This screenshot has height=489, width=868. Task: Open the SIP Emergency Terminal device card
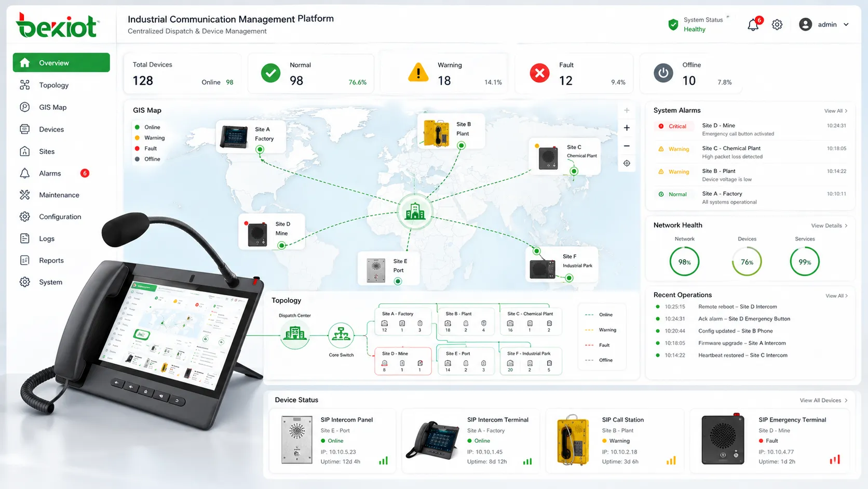pyautogui.click(x=769, y=441)
